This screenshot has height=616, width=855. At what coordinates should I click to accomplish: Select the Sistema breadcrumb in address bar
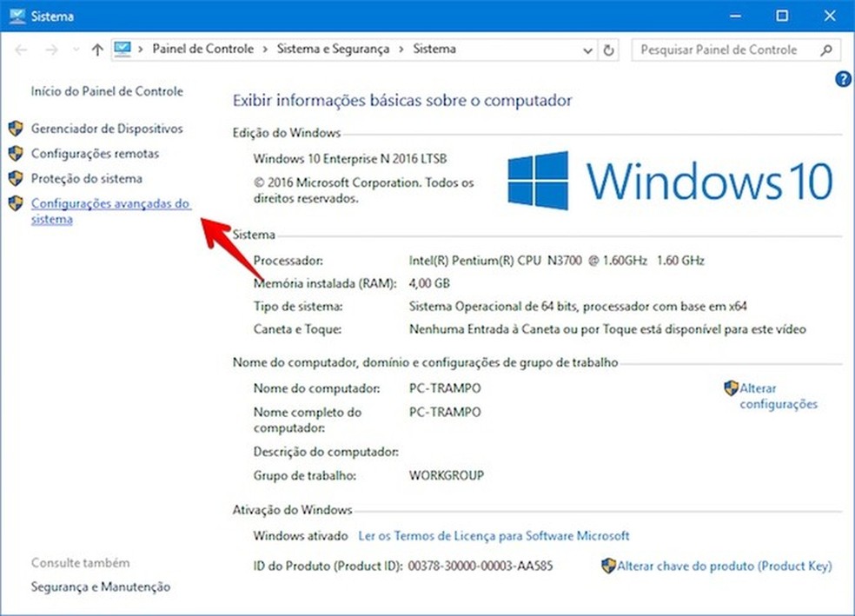click(x=434, y=49)
